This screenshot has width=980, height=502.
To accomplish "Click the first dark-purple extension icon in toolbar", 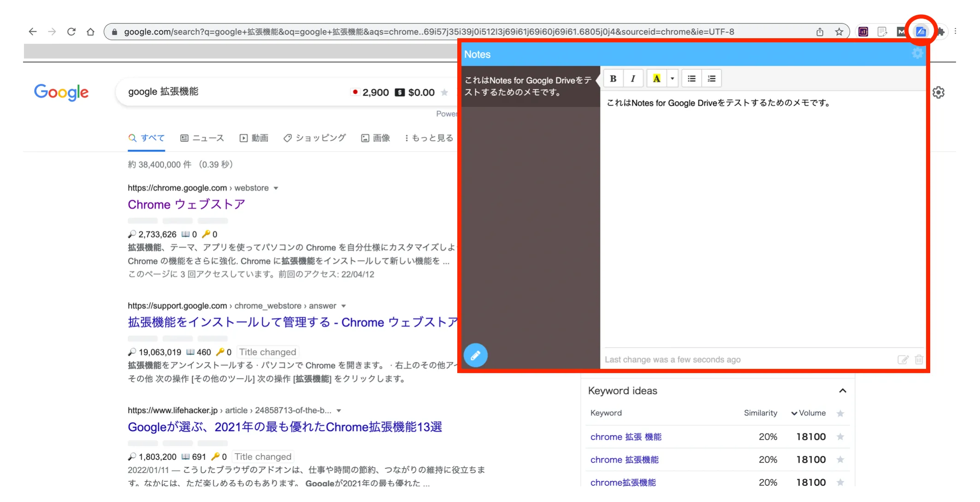I will point(863,31).
